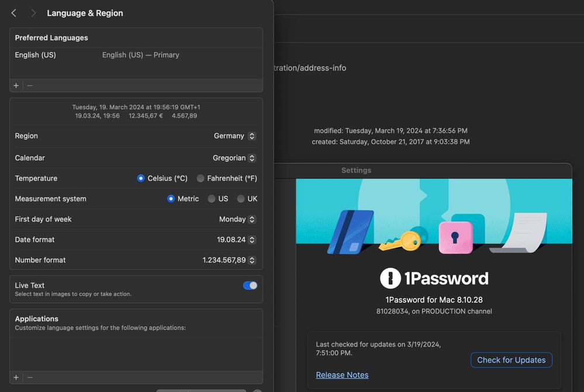The height and width of the screenshot is (392, 584).
Task: Open the Release Notes link in 1Password
Action: (x=342, y=375)
